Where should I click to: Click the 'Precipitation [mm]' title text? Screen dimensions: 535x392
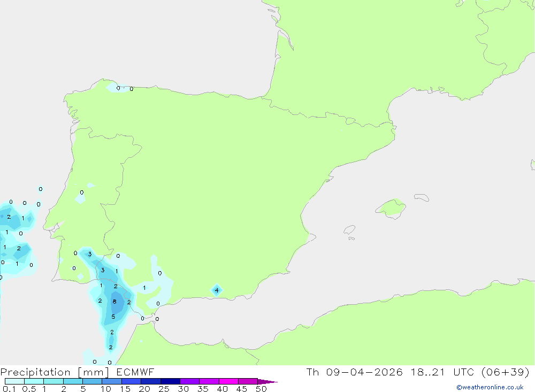55,372
